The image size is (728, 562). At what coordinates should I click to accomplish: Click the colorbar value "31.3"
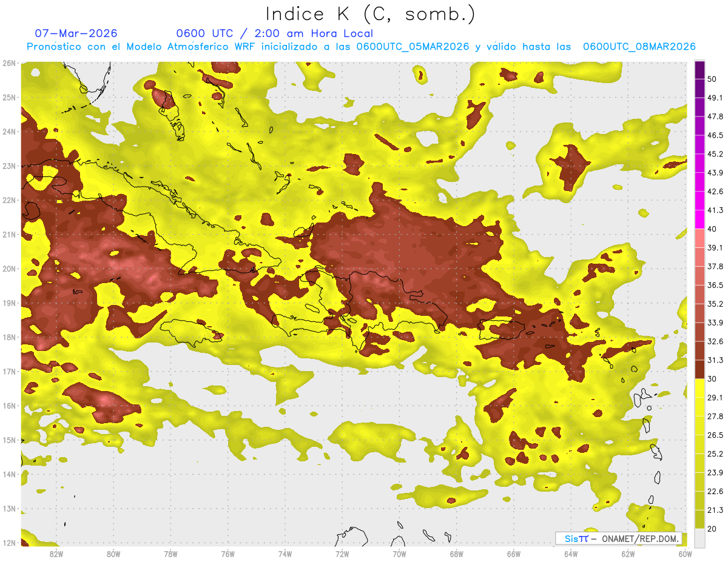pyautogui.click(x=715, y=360)
